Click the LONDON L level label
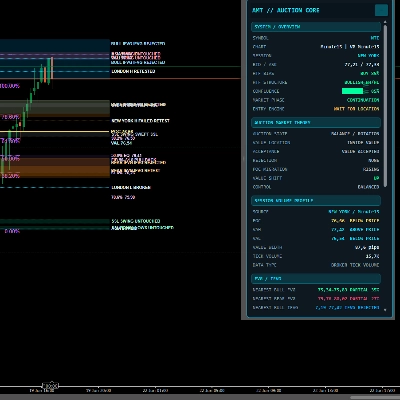 [x=131, y=187]
